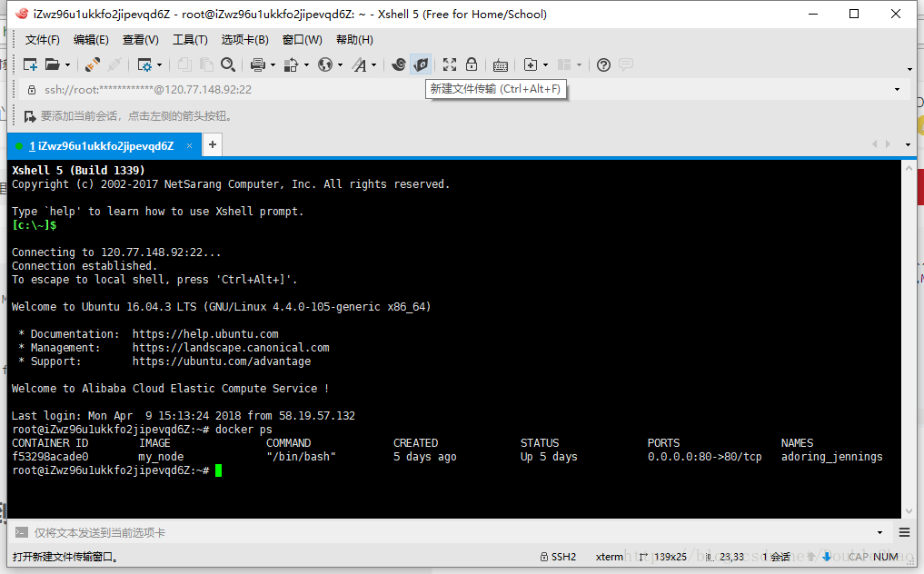924x574 pixels.
Task: Click the color scheme icon
Action: point(291,64)
